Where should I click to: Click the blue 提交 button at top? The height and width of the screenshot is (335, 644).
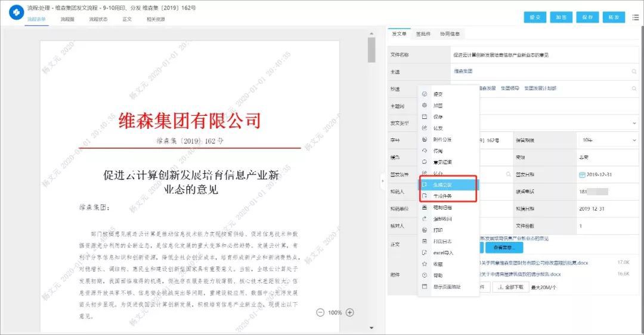pyautogui.click(x=535, y=17)
